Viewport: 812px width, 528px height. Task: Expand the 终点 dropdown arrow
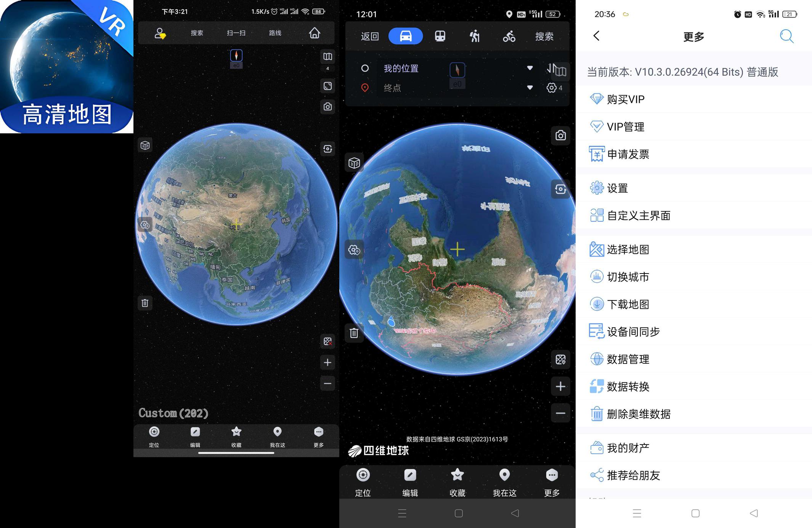click(x=530, y=88)
